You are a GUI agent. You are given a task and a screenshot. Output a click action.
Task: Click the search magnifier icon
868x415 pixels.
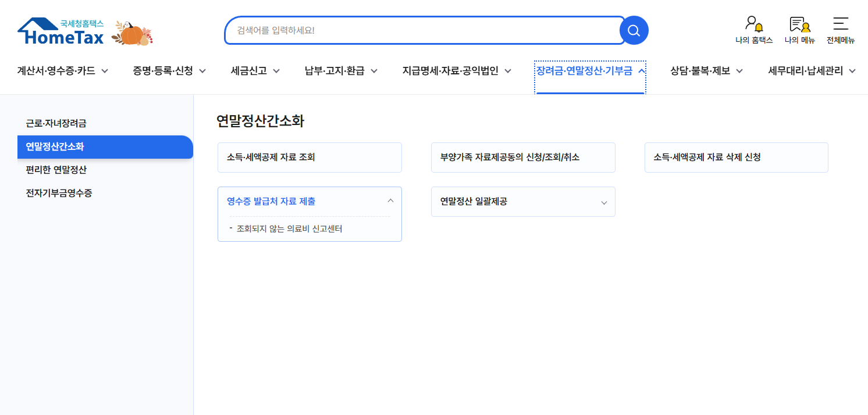(x=634, y=30)
